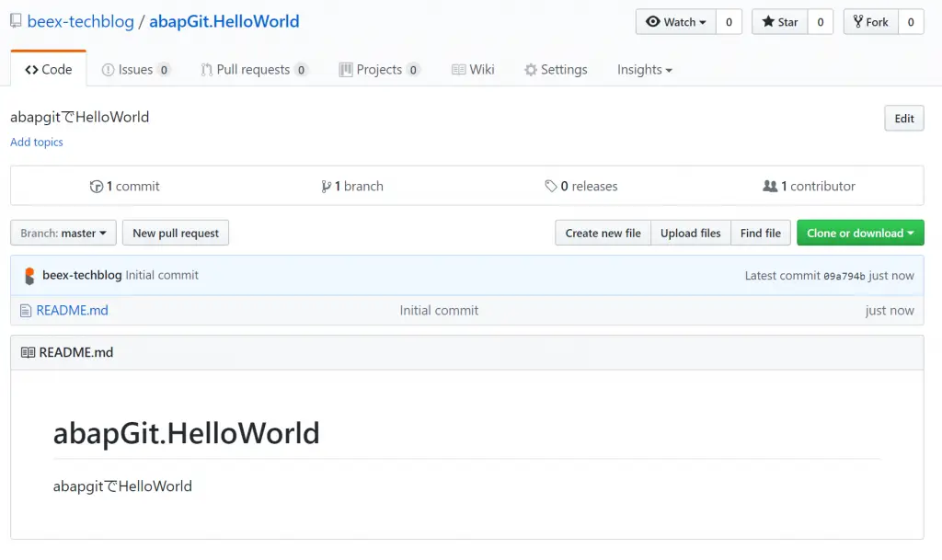The height and width of the screenshot is (560, 942).
Task: Open the Pull requests tab
Action: 254,70
